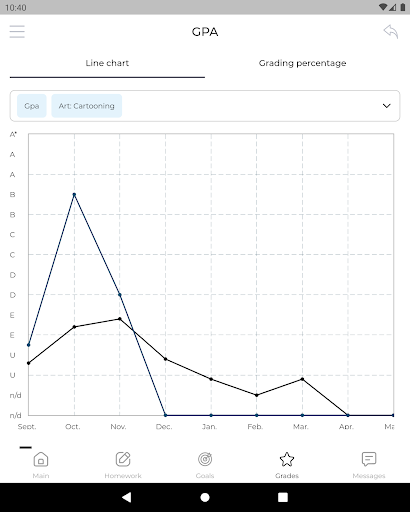Go to Main home icon
Viewport: 410px width, 512px height.
click(x=41, y=459)
